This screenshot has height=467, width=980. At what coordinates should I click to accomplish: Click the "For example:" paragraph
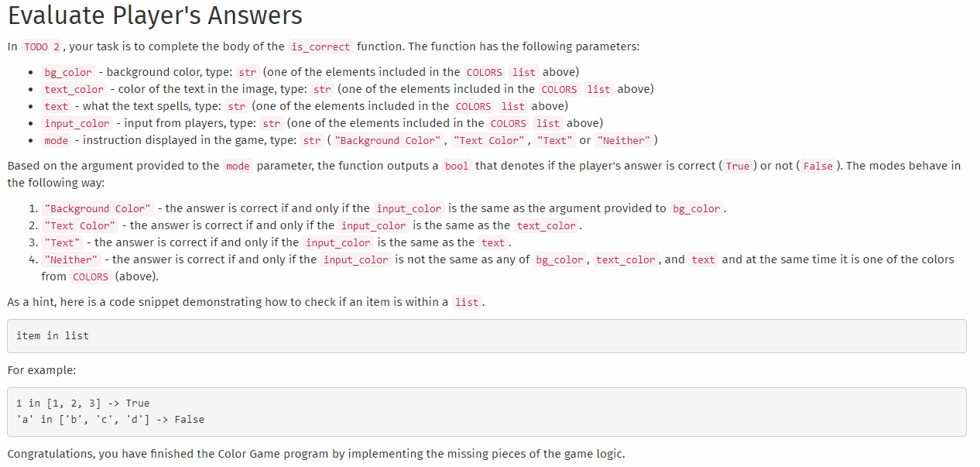click(42, 370)
